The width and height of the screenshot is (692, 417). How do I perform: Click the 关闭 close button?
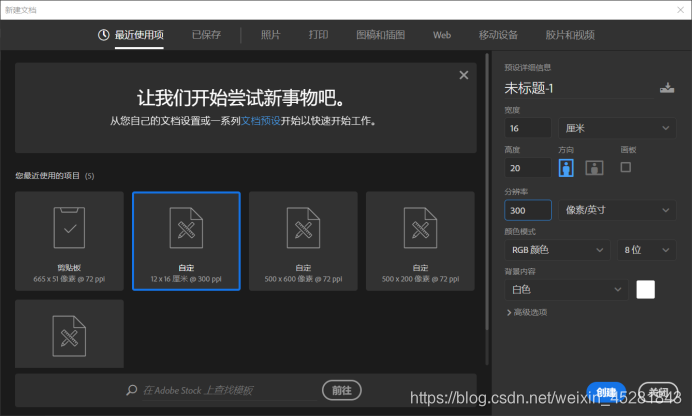658,392
